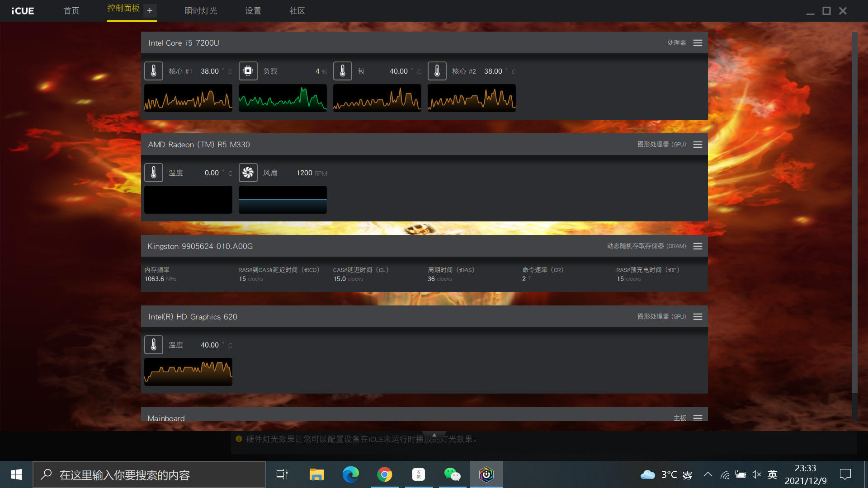Click the battery tray icon
The image size is (868, 488).
tap(741, 474)
